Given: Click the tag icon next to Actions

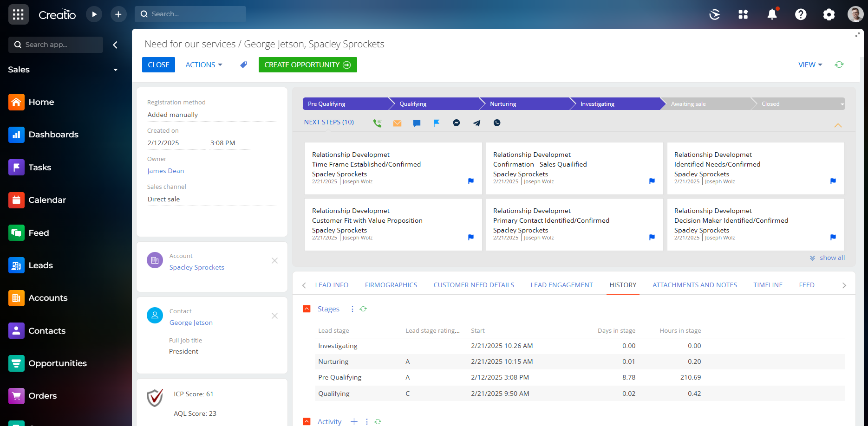Looking at the screenshot, I should [x=243, y=65].
